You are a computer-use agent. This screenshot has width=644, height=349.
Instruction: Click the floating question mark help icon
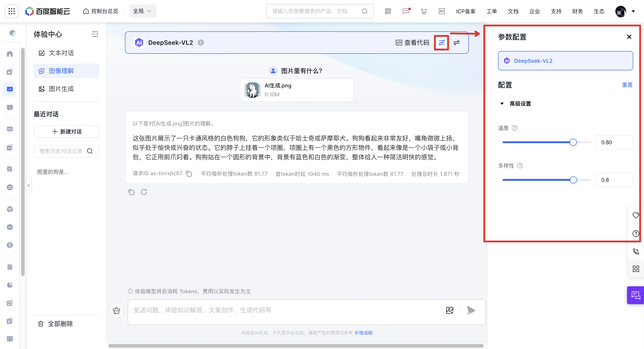pyautogui.click(x=636, y=233)
